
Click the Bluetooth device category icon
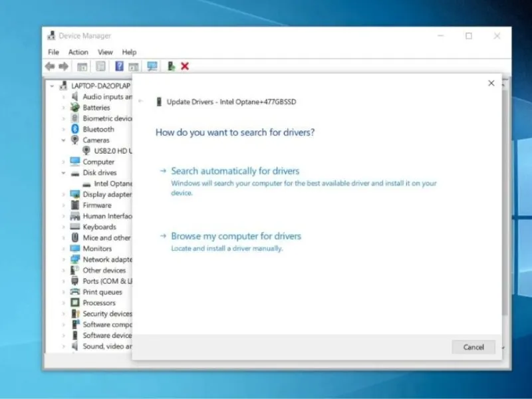pyautogui.click(x=75, y=129)
